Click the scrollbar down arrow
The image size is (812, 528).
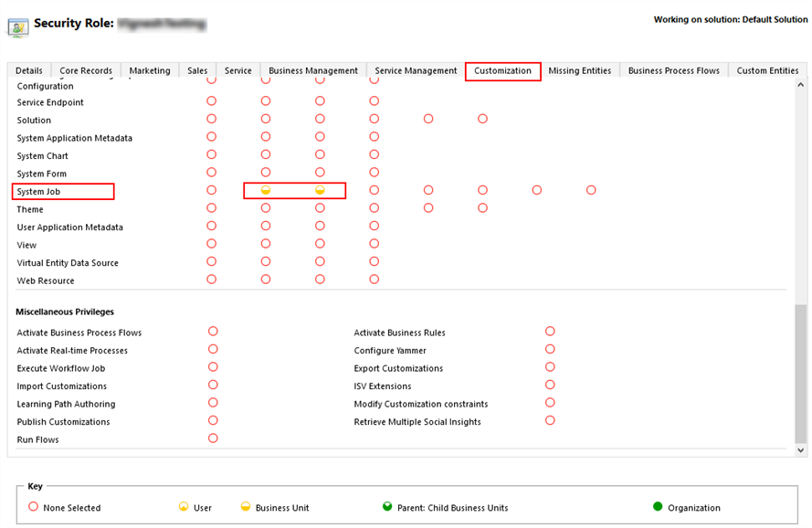(x=801, y=450)
